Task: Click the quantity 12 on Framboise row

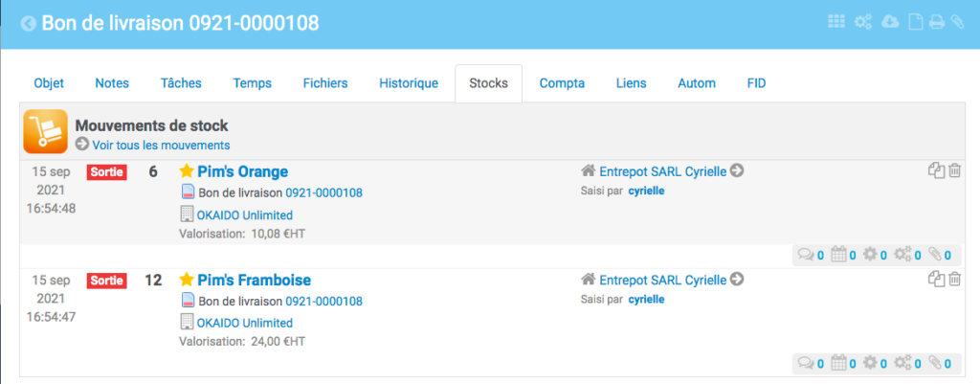Action: click(x=153, y=281)
